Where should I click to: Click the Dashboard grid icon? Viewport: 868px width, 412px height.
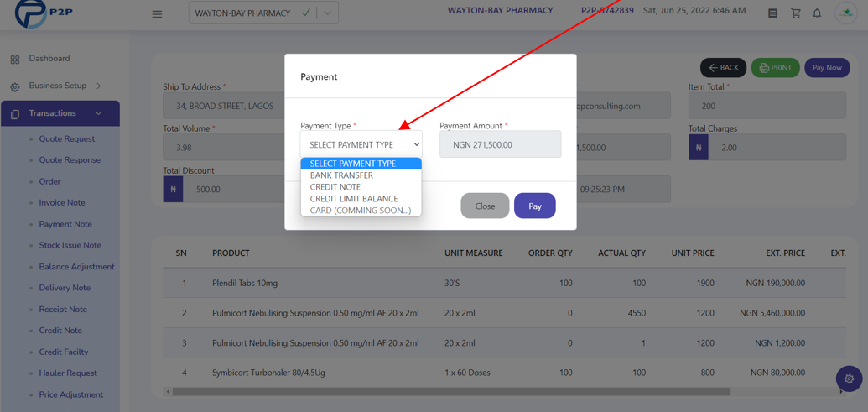point(15,60)
